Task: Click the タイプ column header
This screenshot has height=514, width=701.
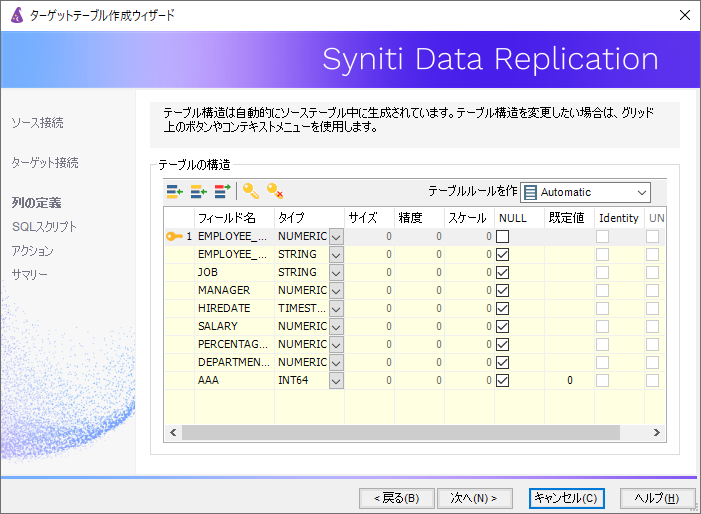Action: point(309,218)
